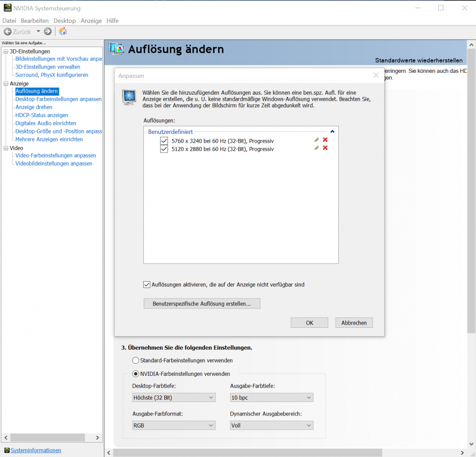This screenshot has height=457, width=476.
Task: Select NVIDIA-Farbeinstellungen verwenden radio button
Action: click(x=136, y=374)
